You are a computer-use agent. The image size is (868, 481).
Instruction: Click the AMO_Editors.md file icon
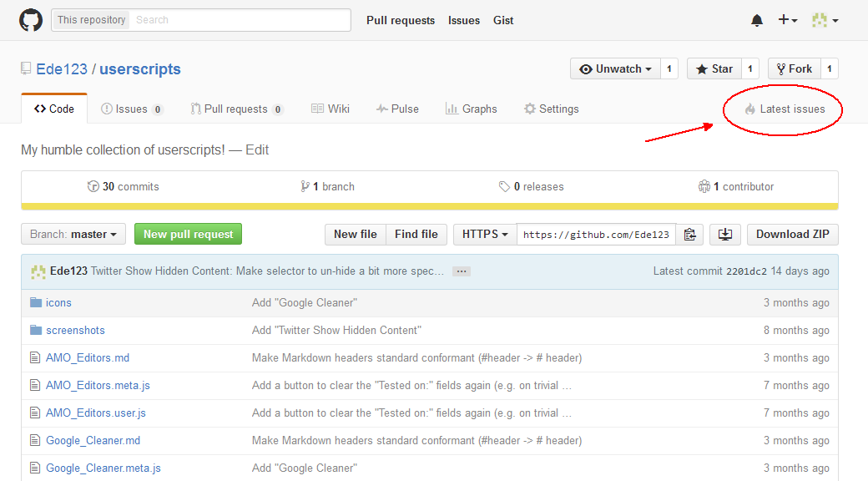pos(35,358)
